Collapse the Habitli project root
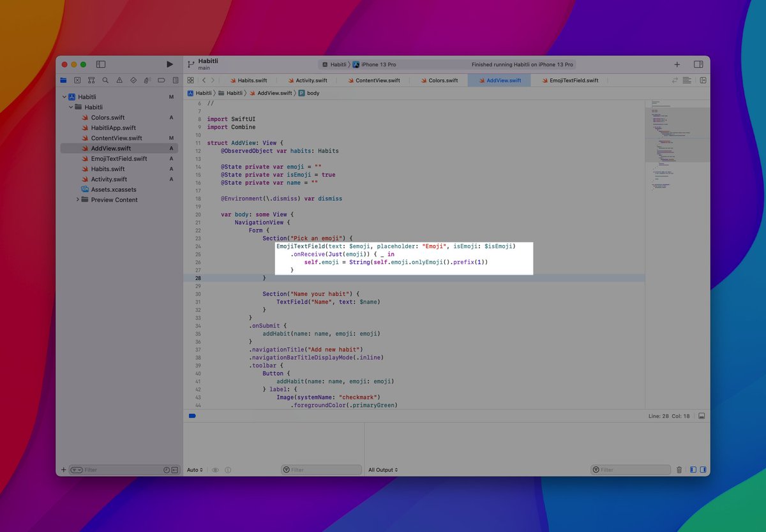766x532 pixels. coord(64,97)
